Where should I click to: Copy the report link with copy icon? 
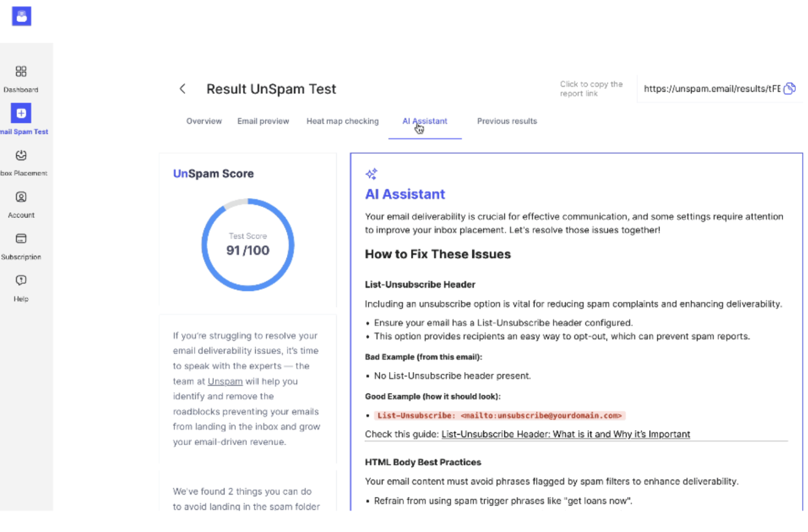(789, 89)
